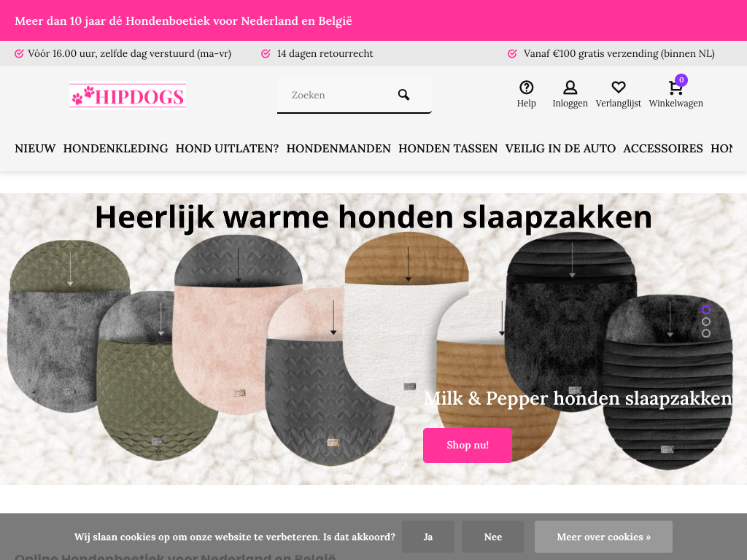Image resolution: width=747 pixels, height=560 pixels.
Task: Open the VEILIG IN DE AUTO menu
Action: (x=560, y=149)
